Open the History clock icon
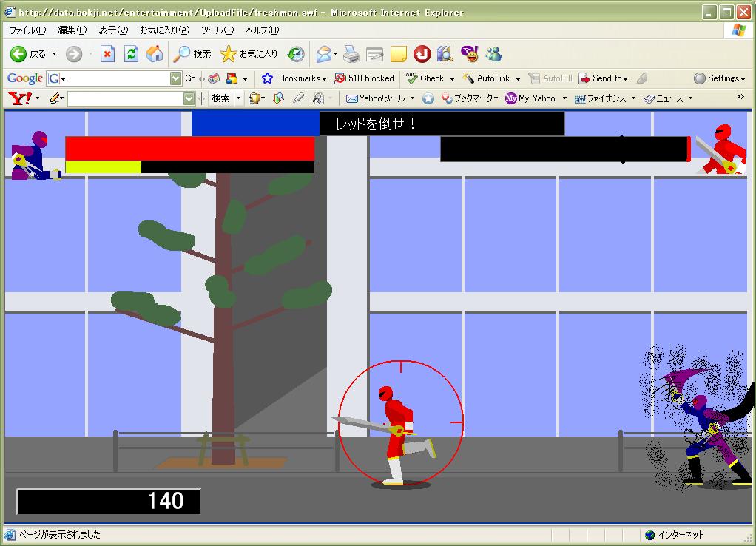This screenshot has height=546, width=756. point(296,54)
